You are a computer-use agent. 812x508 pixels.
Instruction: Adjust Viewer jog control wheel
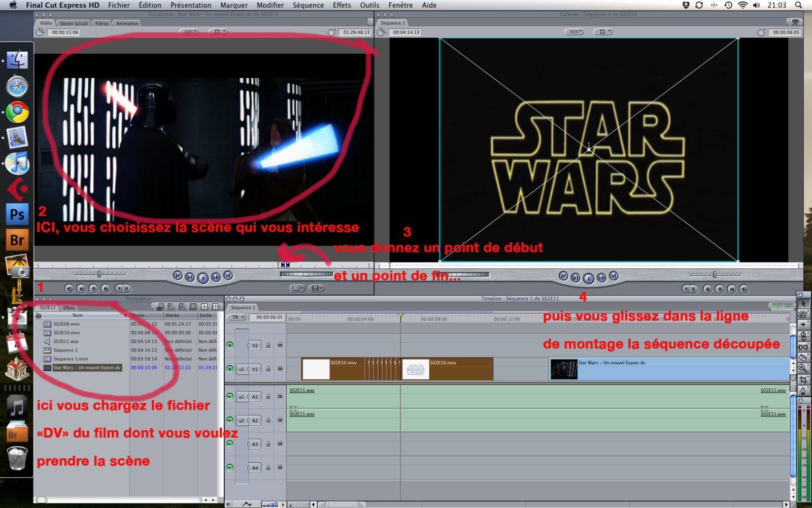tap(307, 274)
